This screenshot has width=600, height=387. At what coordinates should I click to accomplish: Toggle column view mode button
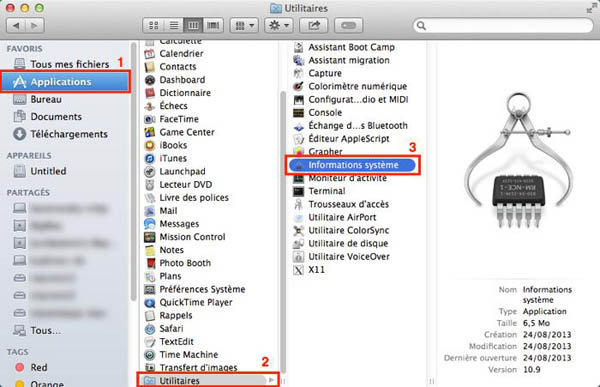click(x=193, y=26)
